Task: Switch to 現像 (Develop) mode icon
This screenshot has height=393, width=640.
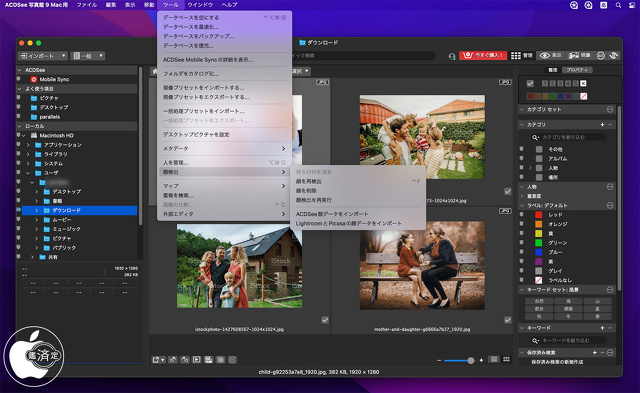Action: 574,56
